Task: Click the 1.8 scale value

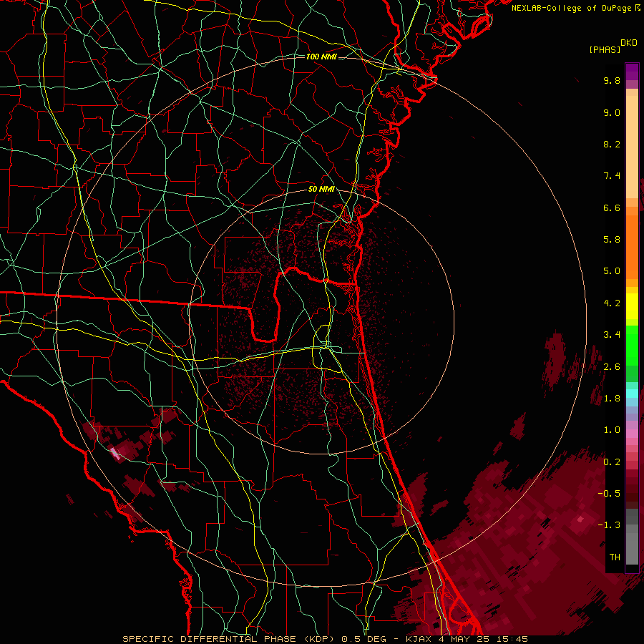Action: [x=612, y=399]
